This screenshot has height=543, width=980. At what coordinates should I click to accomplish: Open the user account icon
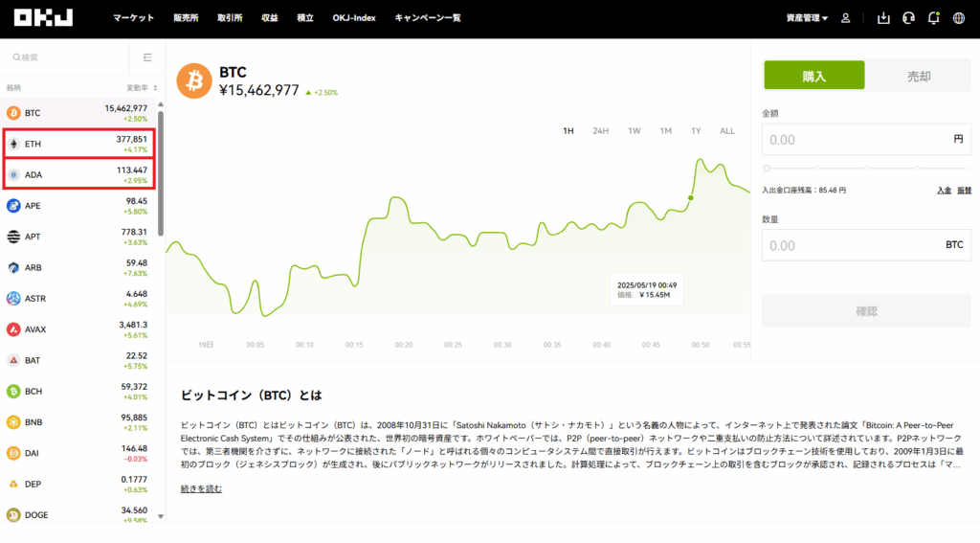tap(846, 18)
